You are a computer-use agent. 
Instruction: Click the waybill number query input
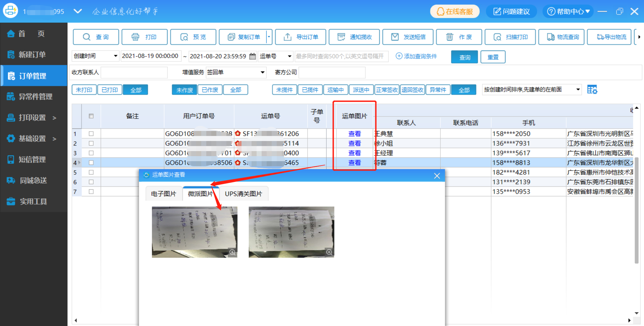tap(341, 56)
